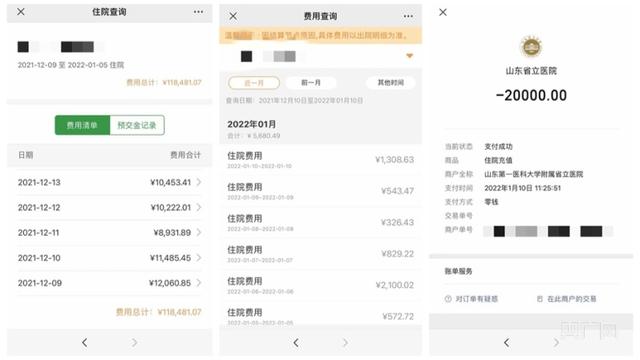
Task: Click the ¥11,485.45 amount
Action: pyautogui.click(x=170, y=258)
